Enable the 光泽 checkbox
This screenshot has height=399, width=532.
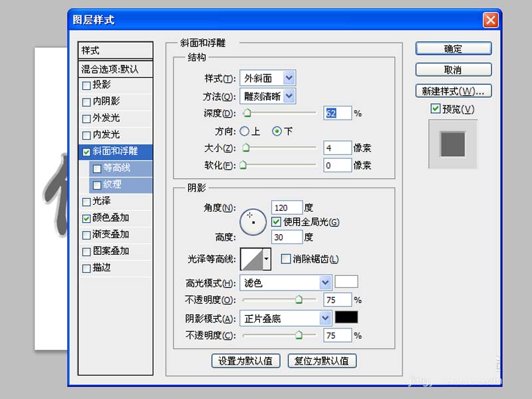[x=86, y=201]
